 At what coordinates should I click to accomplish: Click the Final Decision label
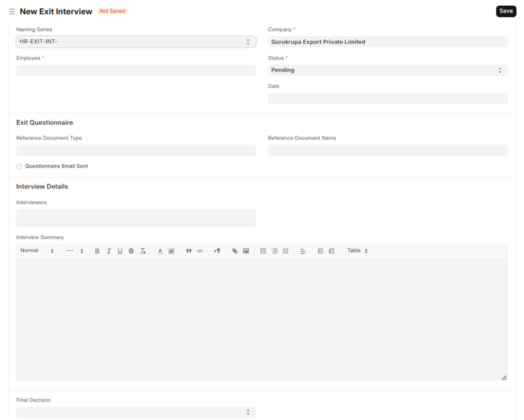coord(33,400)
